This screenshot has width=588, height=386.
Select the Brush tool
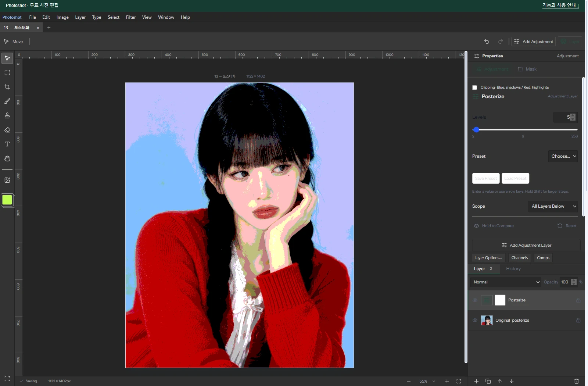pos(7,101)
